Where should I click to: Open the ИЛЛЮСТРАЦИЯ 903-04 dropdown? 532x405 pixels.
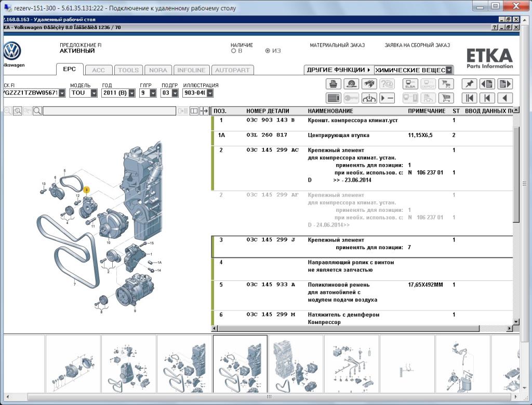click(x=210, y=93)
